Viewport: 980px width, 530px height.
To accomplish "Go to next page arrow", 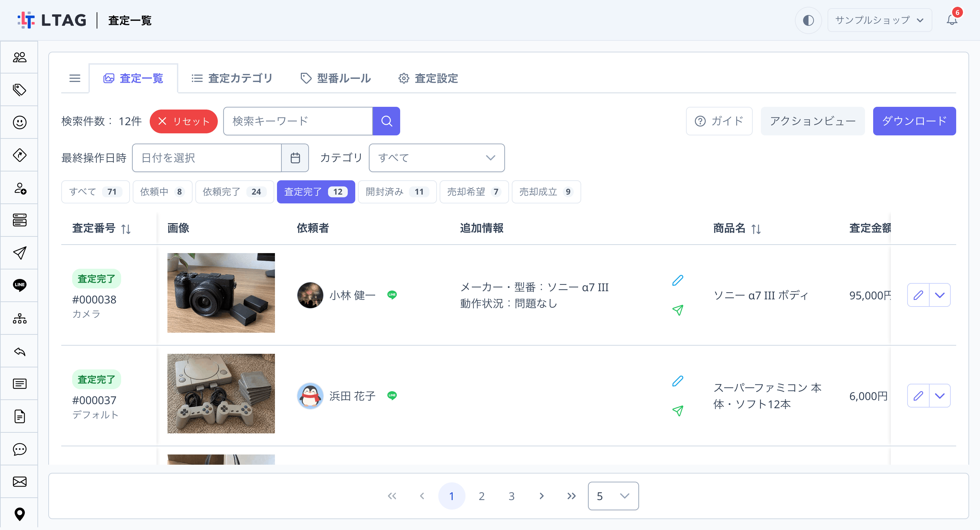I will [541, 496].
